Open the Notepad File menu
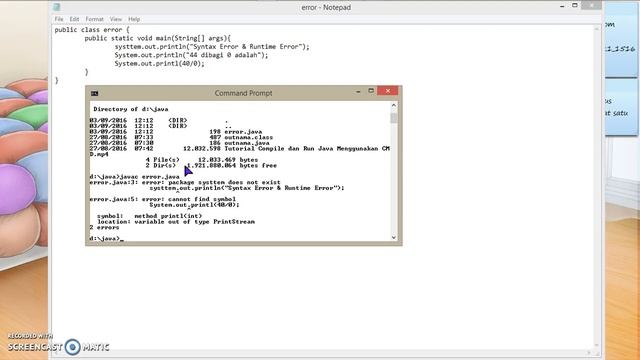This screenshot has width=640, height=360. click(59, 19)
